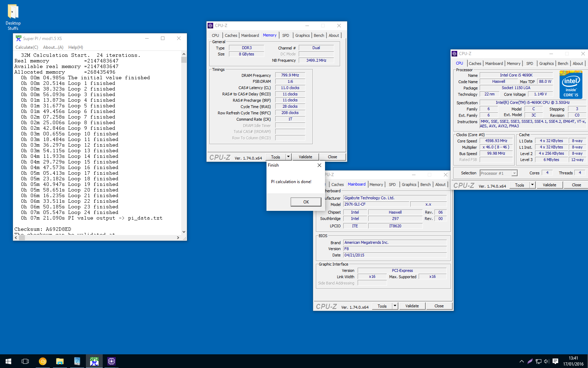Click the feather icon in system tray

click(530, 361)
